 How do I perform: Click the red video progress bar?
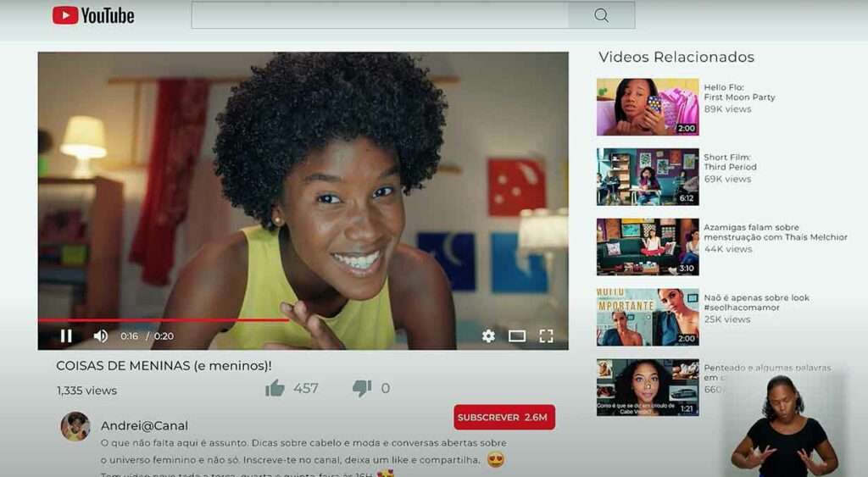tap(164, 320)
